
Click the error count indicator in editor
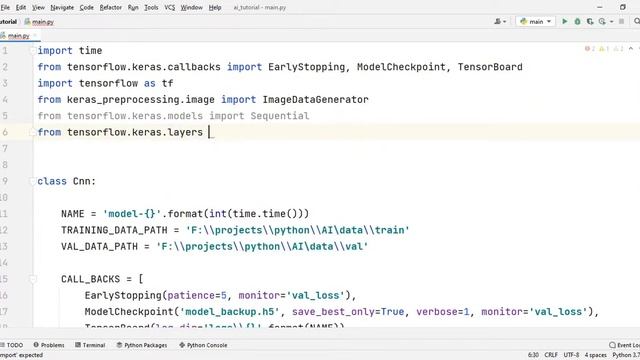(x=590, y=49)
